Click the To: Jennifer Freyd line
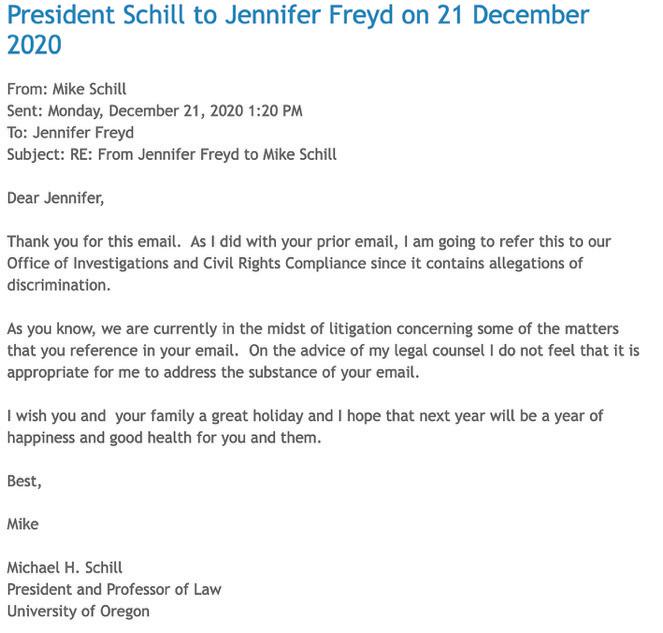 coord(70,133)
